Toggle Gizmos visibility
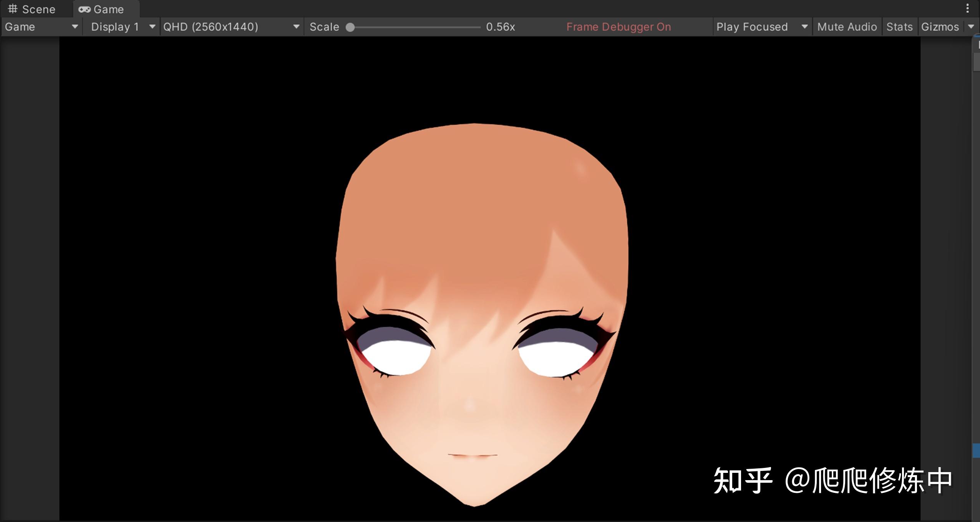Image resolution: width=980 pixels, height=522 pixels. pyautogui.click(x=940, y=27)
